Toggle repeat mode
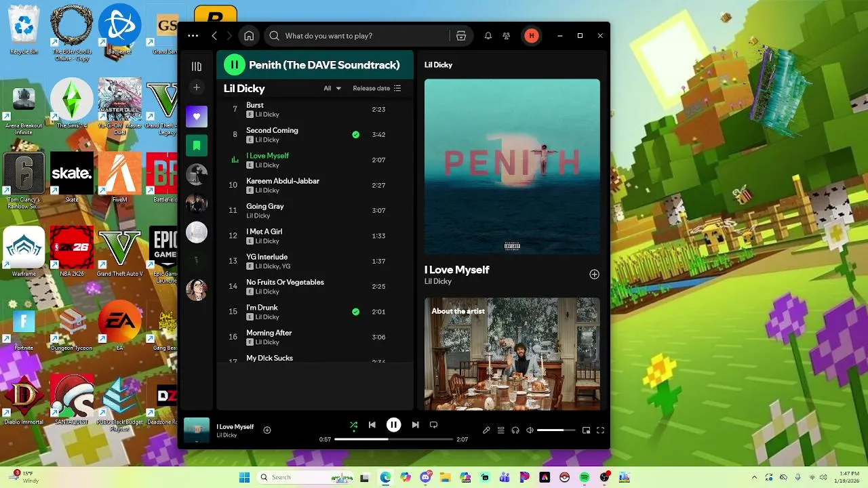868x488 pixels. tap(433, 425)
